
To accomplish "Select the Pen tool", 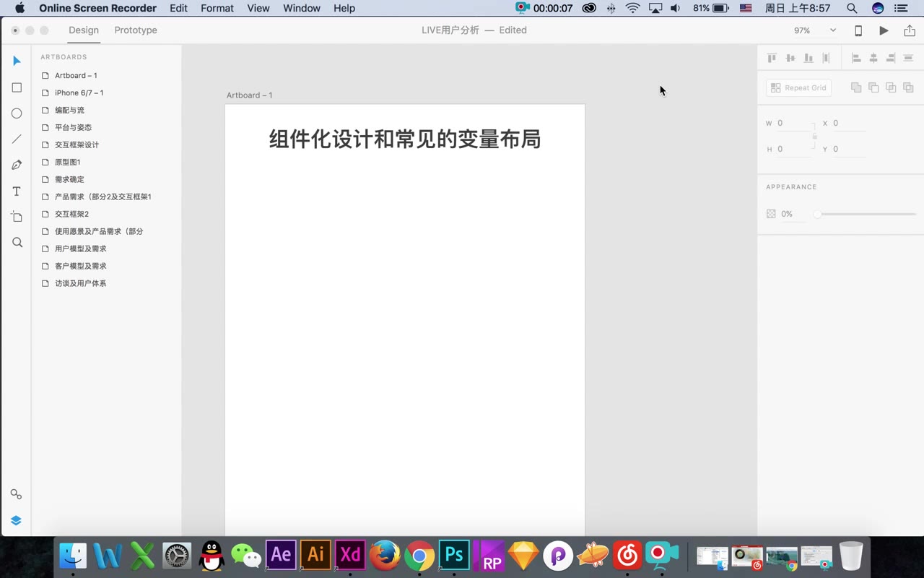I will 17,165.
